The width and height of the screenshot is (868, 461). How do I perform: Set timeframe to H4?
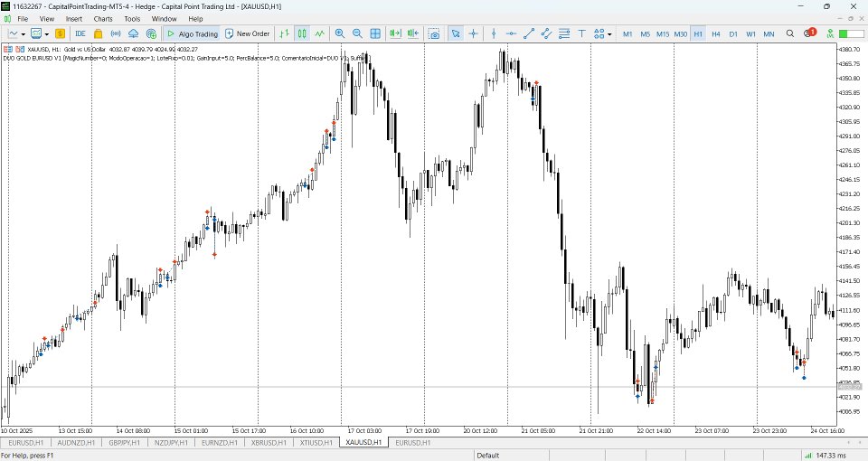[x=716, y=33]
